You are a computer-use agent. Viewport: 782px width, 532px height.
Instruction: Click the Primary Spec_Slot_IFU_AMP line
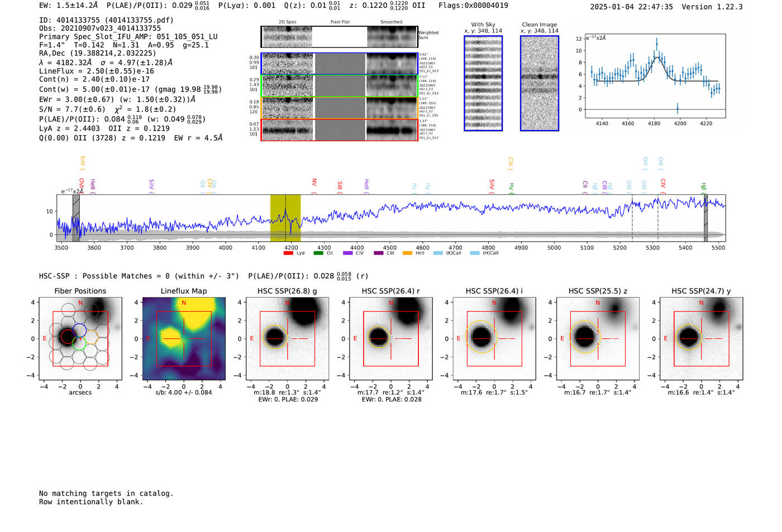(128, 37)
